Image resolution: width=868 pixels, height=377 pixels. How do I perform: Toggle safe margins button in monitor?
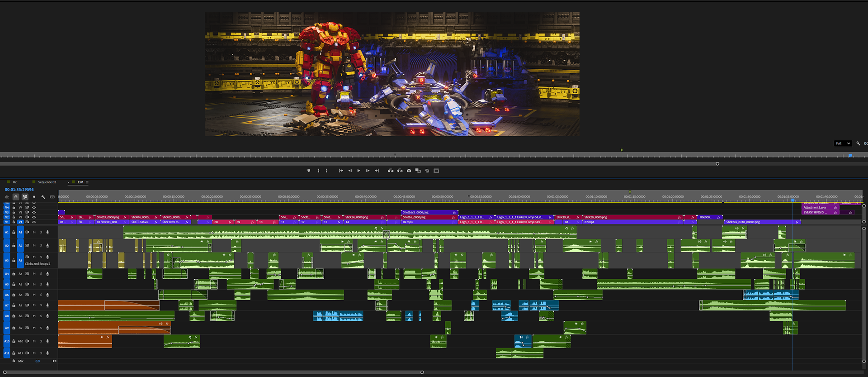tap(436, 171)
